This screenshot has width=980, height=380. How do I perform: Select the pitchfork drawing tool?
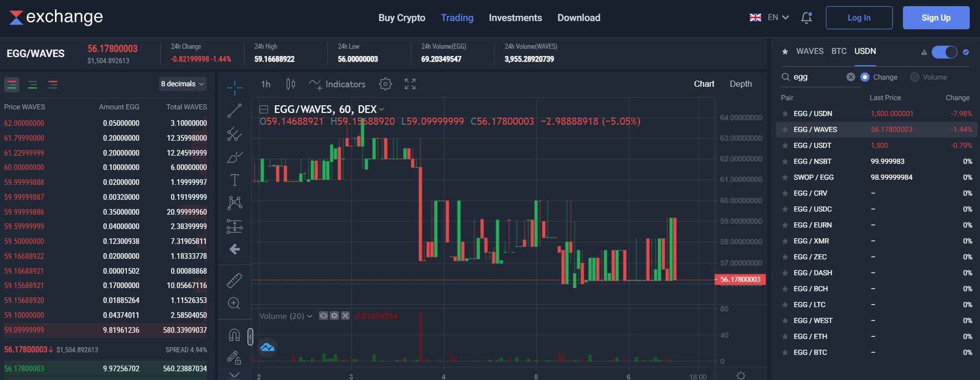click(235, 134)
